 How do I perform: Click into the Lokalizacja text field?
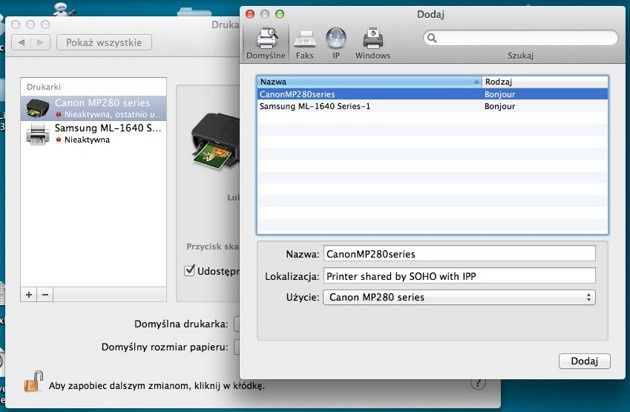459,276
